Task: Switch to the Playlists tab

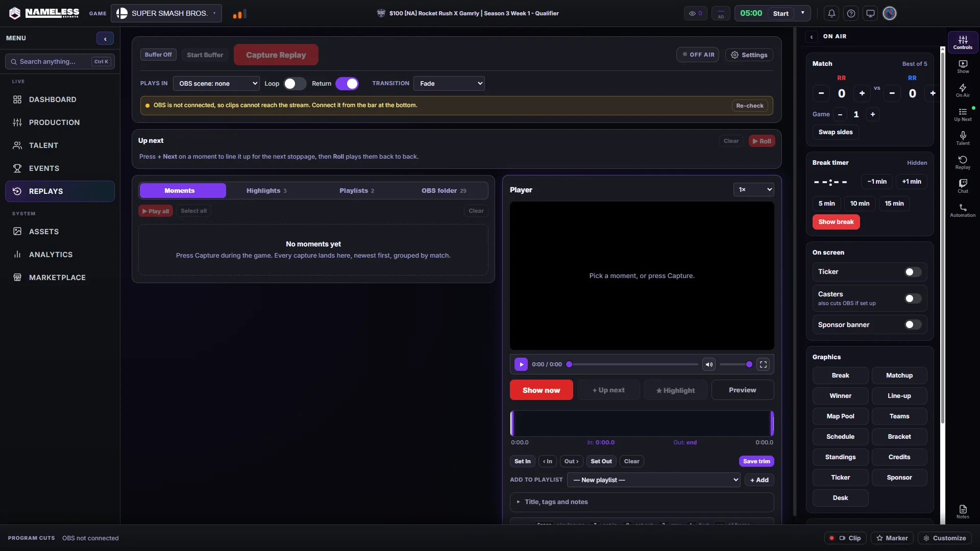Action: click(x=357, y=191)
